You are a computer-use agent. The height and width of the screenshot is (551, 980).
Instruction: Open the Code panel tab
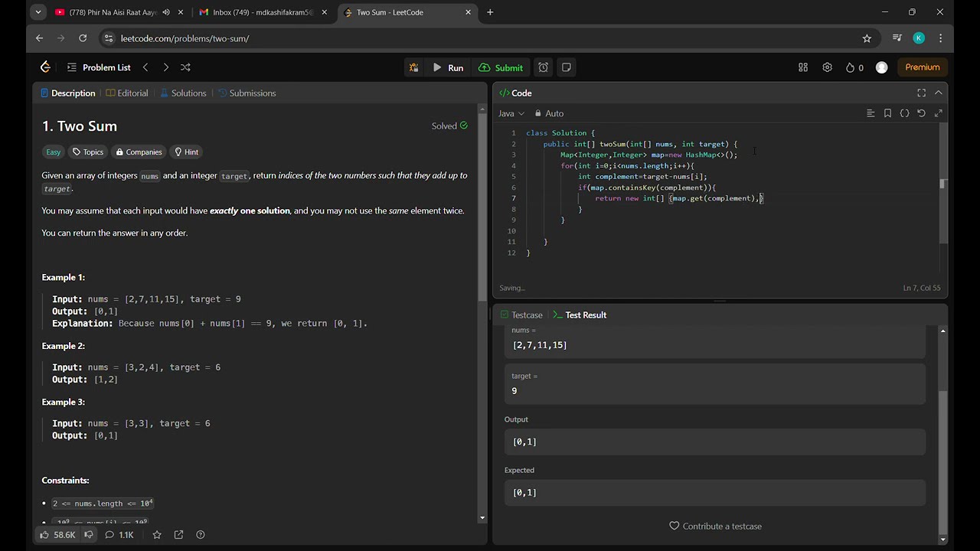pos(515,93)
